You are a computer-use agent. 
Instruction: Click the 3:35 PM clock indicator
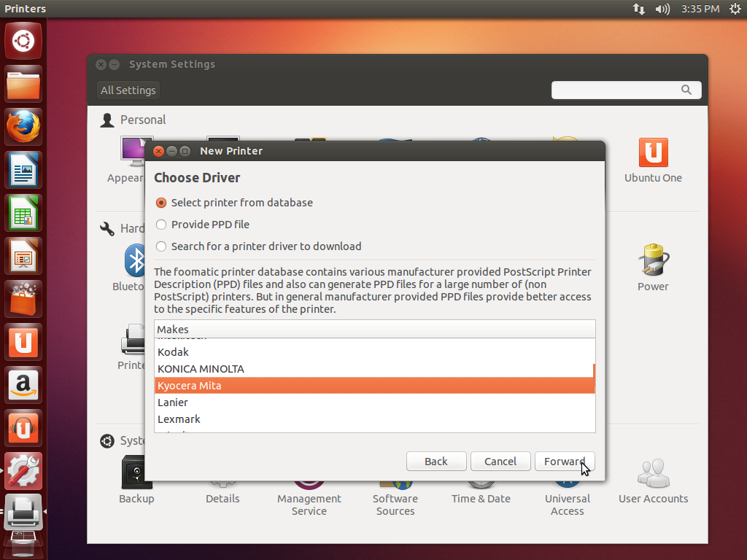[700, 9]
